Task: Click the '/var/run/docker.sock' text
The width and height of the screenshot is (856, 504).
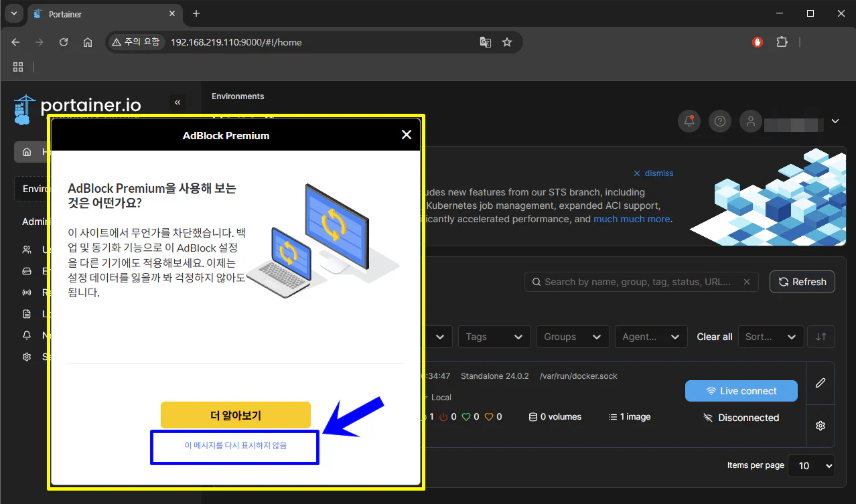Action: pyautogui.click(x=579, y=376)
